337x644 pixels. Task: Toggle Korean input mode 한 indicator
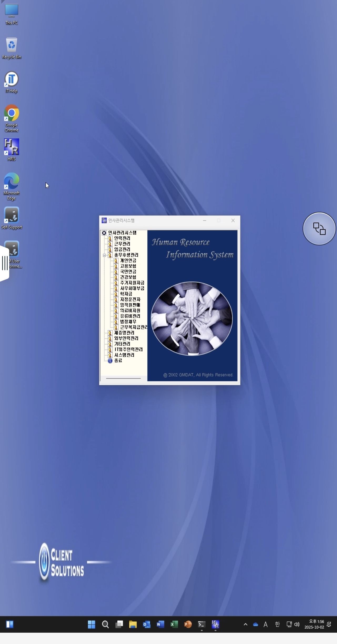point(277,624)
